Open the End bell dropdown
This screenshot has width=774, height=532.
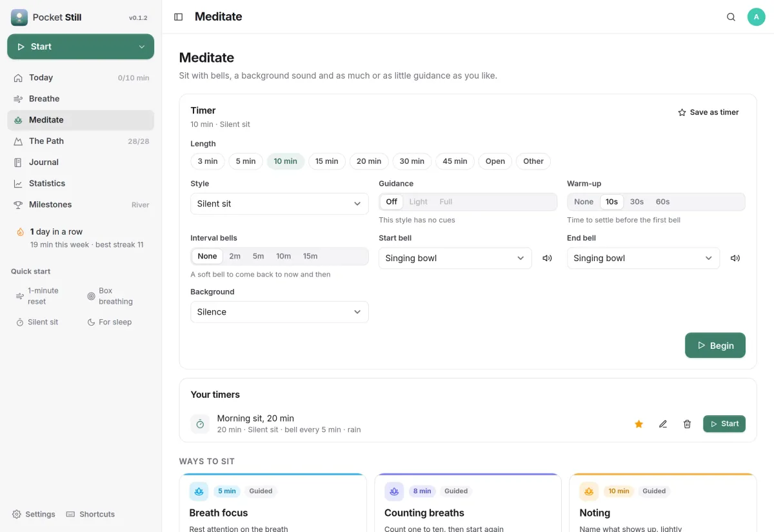643,258
